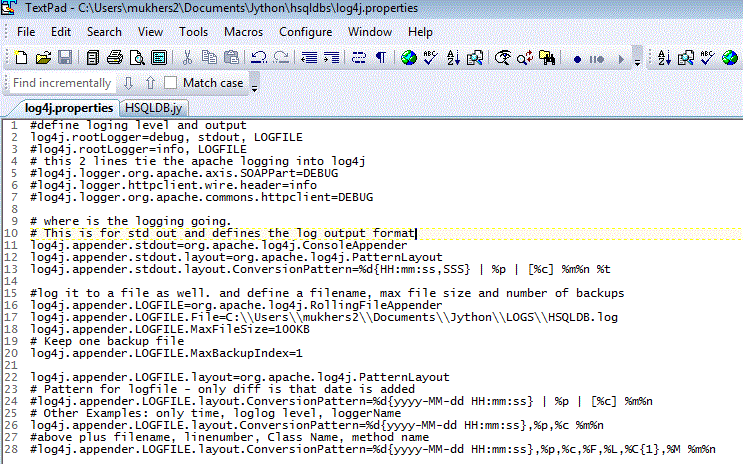Image resolution: width=743 pixels, height=464 pixels.
Task: Expand the find toolbar options dropdown
Action: click(254, 88)
